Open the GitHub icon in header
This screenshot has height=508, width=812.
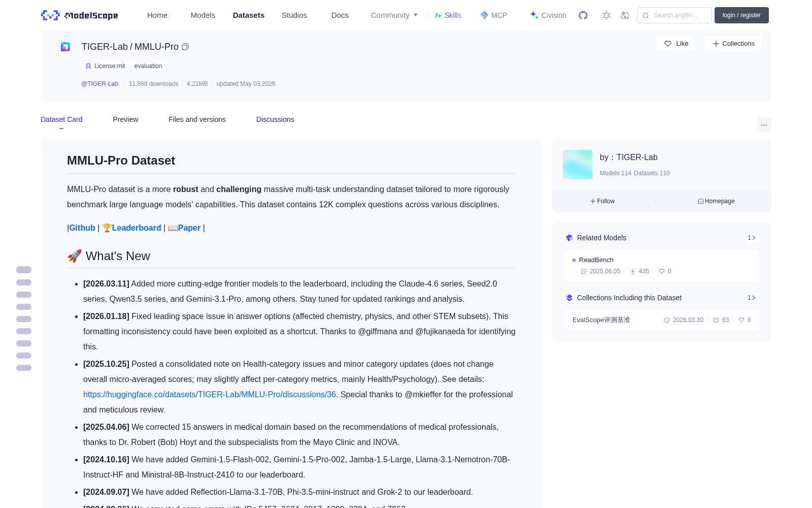point(583,15)
